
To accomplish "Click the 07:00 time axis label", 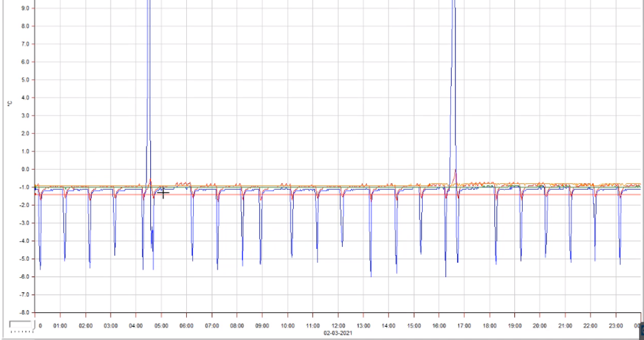I will point(212,326).
